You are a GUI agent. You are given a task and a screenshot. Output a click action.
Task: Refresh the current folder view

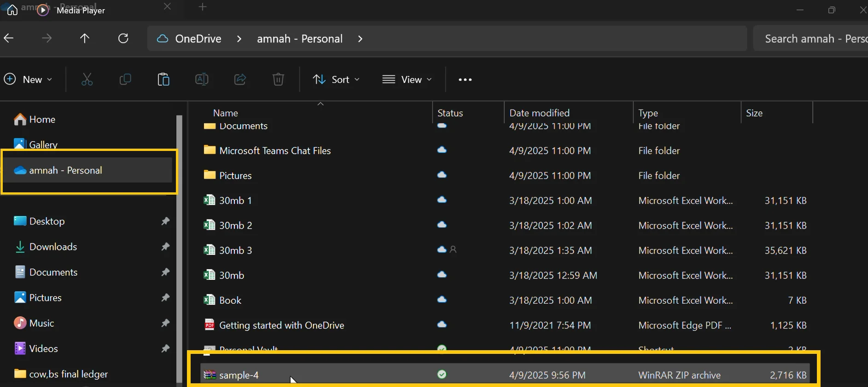tap(123, 38)
